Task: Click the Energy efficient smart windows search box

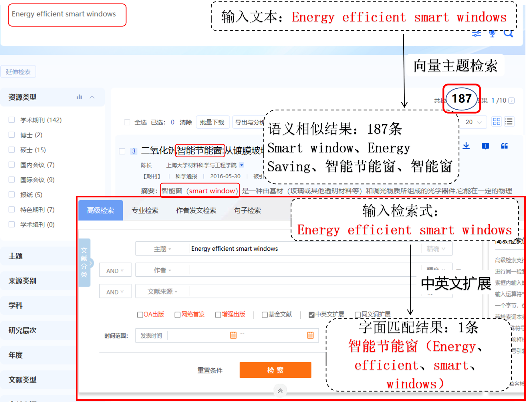Action: tap(67, 15)
